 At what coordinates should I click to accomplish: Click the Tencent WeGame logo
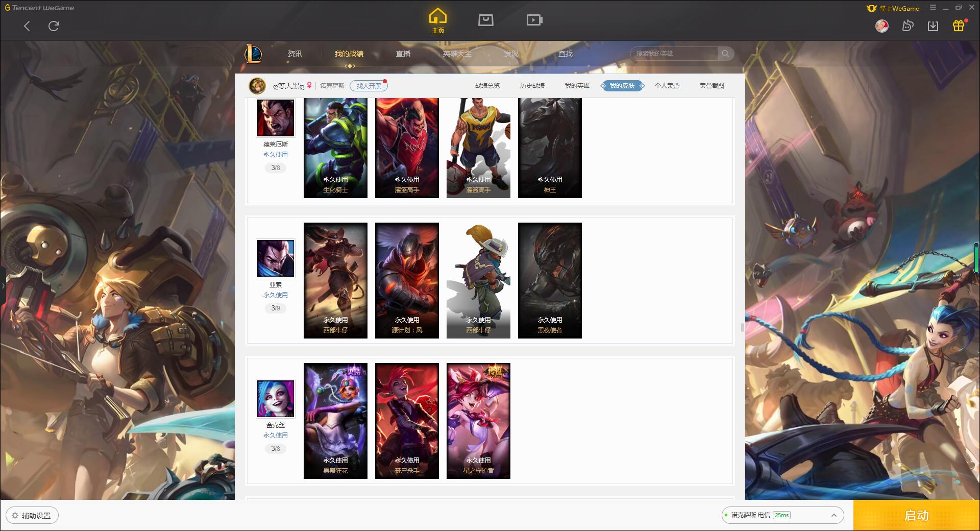39,8
